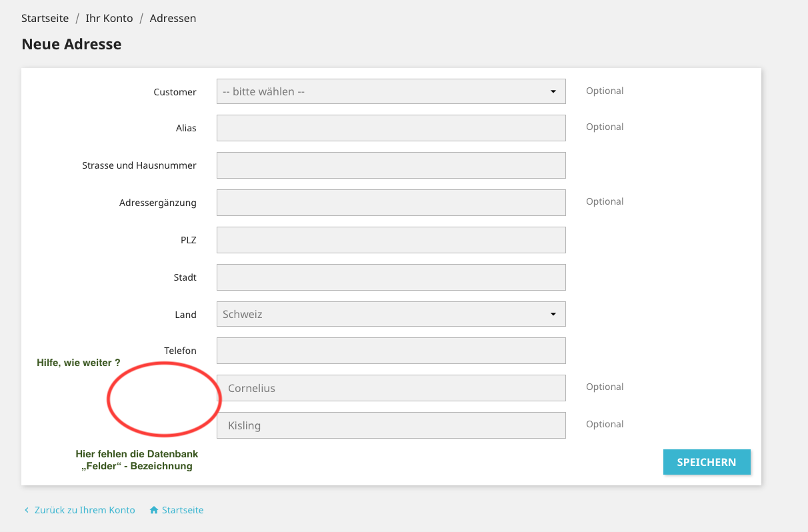808x532 pixels.
Task: Click the back chevron before Zurück
Action: [x=27, y=511]
